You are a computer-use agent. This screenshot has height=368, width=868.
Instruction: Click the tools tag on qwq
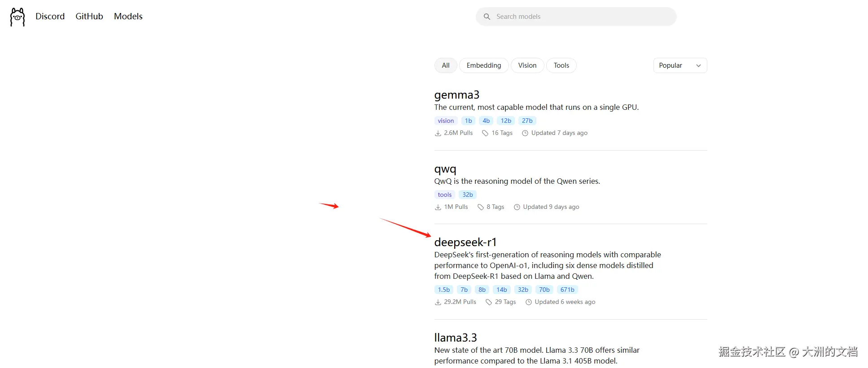click(445, 195)
